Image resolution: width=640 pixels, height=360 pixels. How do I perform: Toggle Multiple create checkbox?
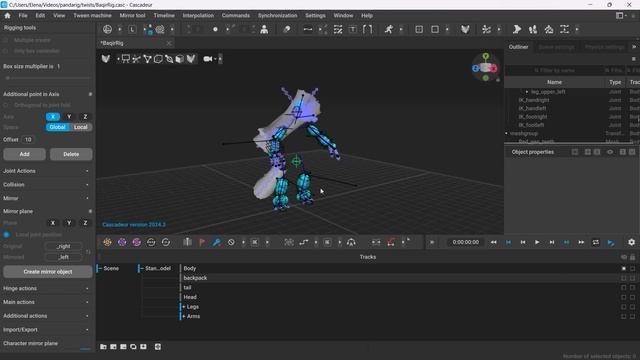(6, 40)
